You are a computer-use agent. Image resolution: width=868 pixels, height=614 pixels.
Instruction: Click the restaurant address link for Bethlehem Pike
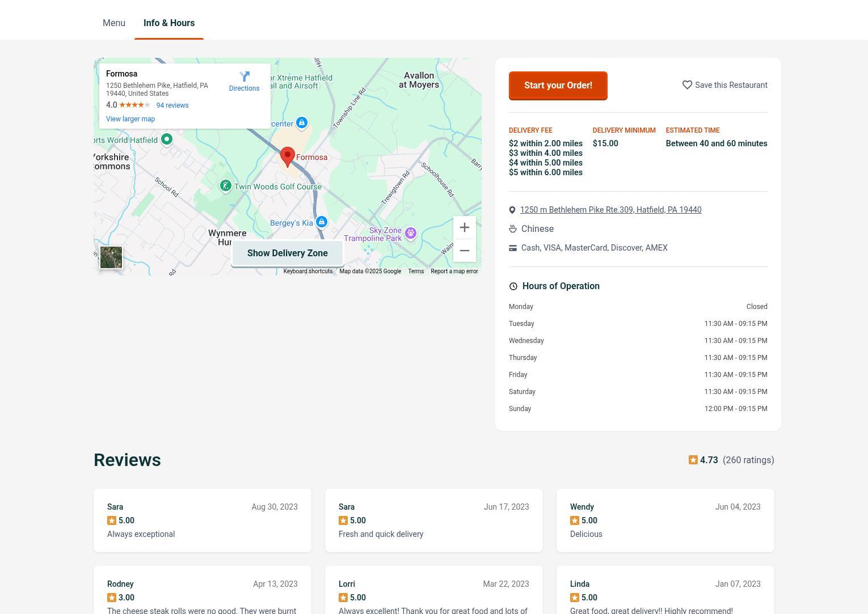pos(610,210)
